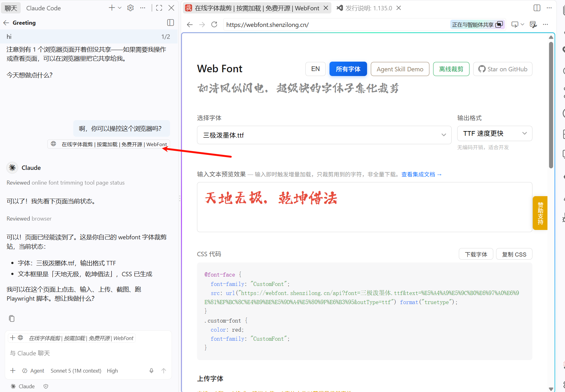Click the 复制 CSS button
The image size is (565, 392).
514,254
